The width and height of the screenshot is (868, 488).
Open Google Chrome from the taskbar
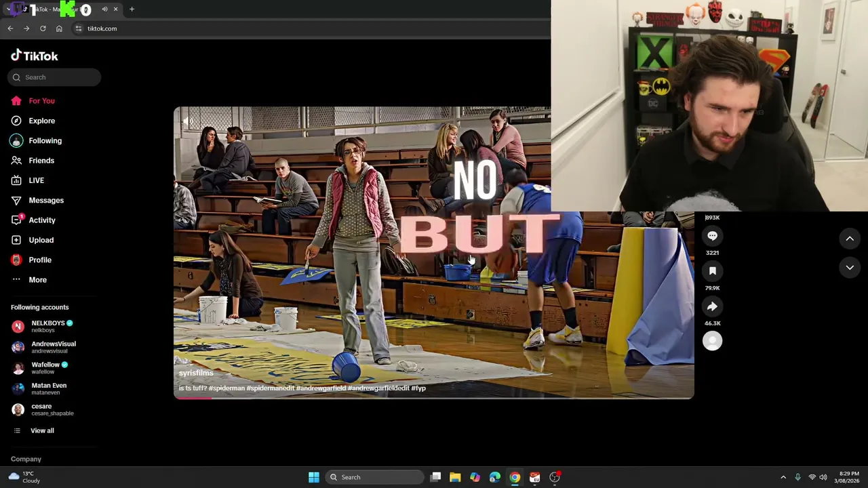(515, 477)
